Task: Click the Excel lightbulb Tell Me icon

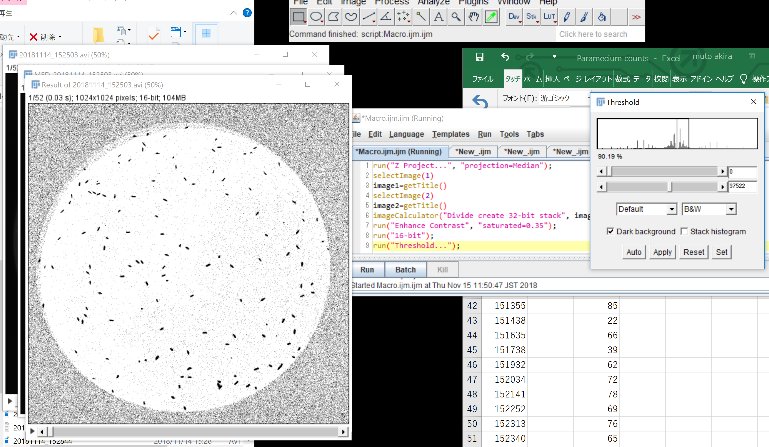Action: click(743, 79)
